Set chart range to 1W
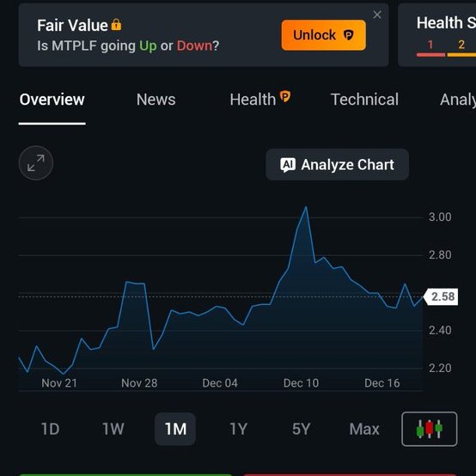This screenshot has width=476, height=476. [x=113, y=429]
